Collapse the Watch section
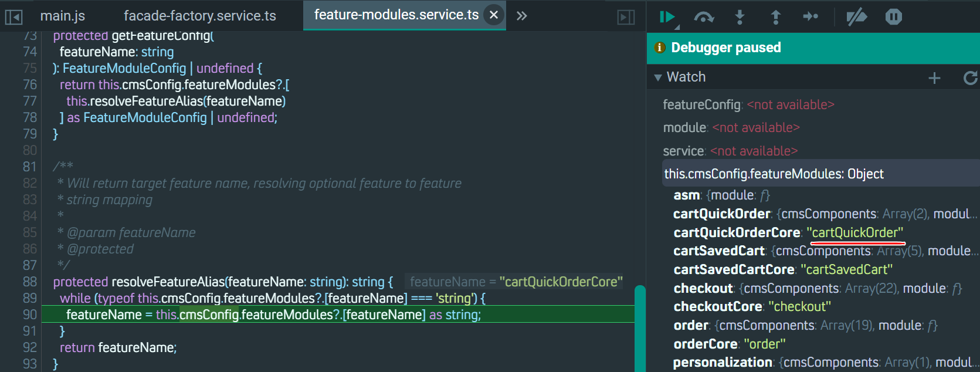 click(x=658, y=77)
